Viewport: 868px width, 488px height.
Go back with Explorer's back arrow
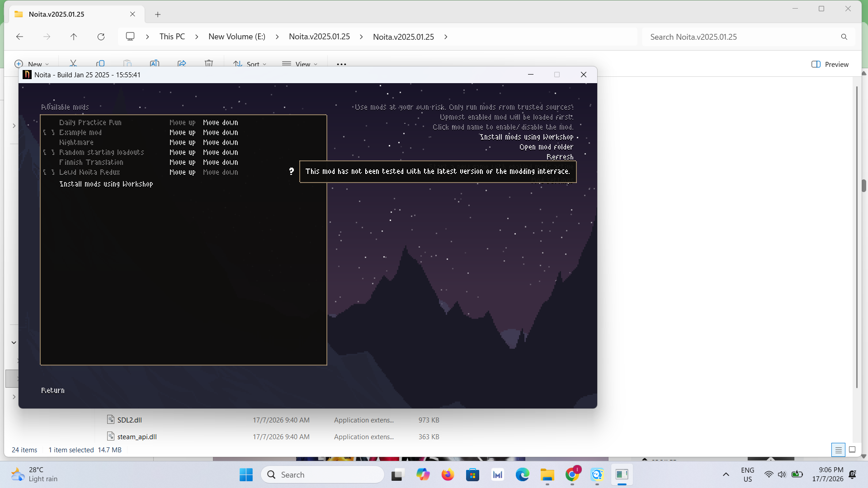coord(19,37)
